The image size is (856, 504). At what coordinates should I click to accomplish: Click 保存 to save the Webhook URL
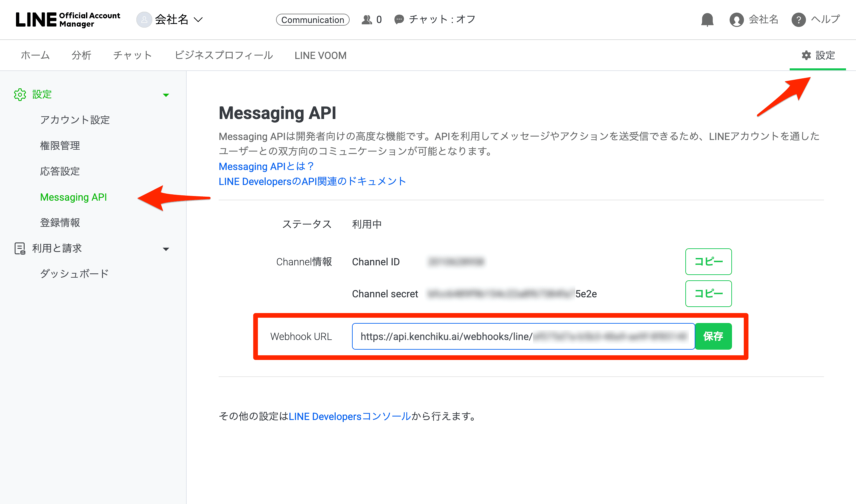click(713, 336)
